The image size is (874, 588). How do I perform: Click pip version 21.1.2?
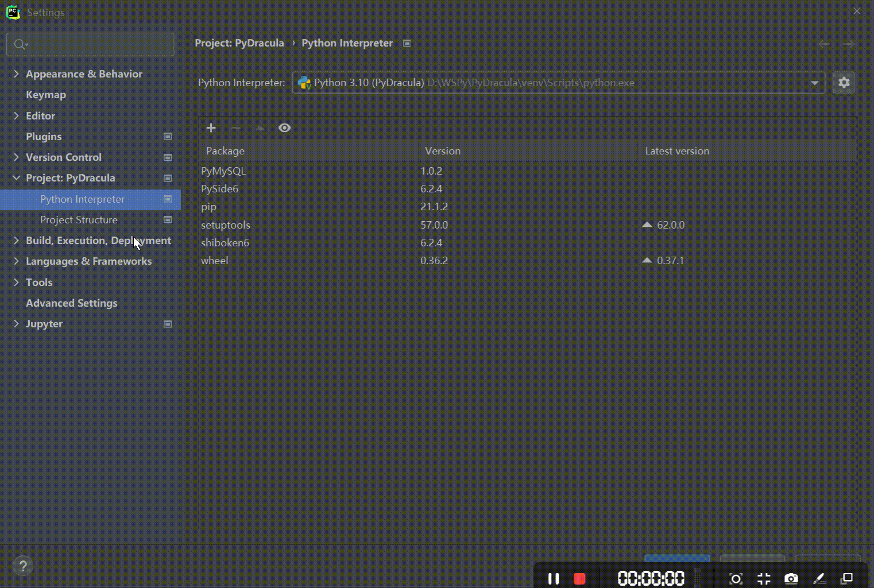tap(434, 207)
